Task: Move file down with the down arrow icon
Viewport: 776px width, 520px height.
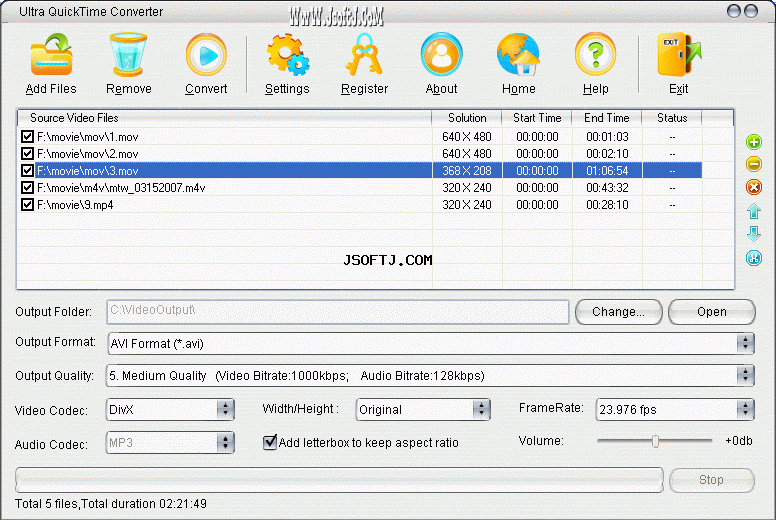Action: coord(754,234)
